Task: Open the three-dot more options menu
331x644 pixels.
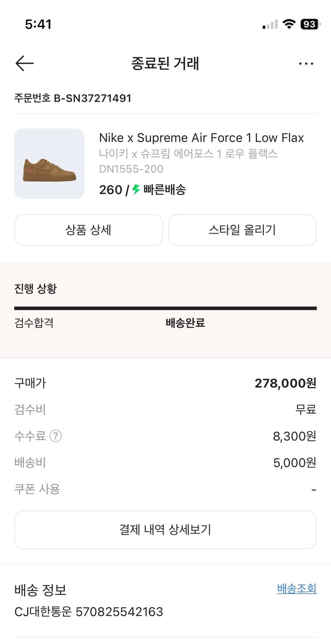Action: tap(306, 64)
